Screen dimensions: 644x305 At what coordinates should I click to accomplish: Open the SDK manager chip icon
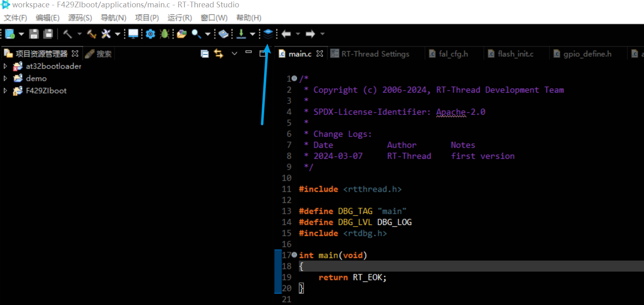click(x=223, y=34)
